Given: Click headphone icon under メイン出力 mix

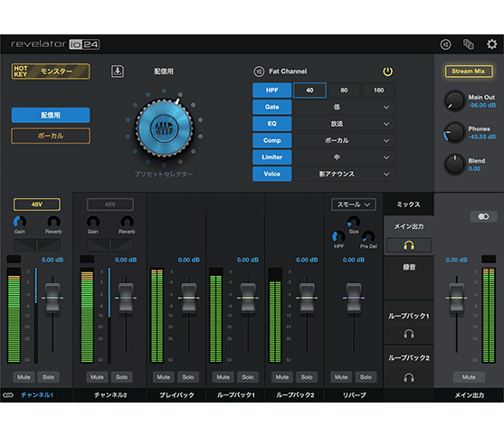Looking at the screenshot, I should 409,245.
